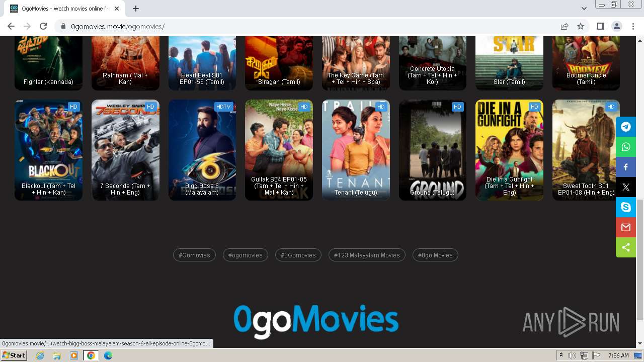Open Microsoft Edge from taskbar
Image resolution: width=644 pixels, height=362 pixels.
(x=108, y=355)
